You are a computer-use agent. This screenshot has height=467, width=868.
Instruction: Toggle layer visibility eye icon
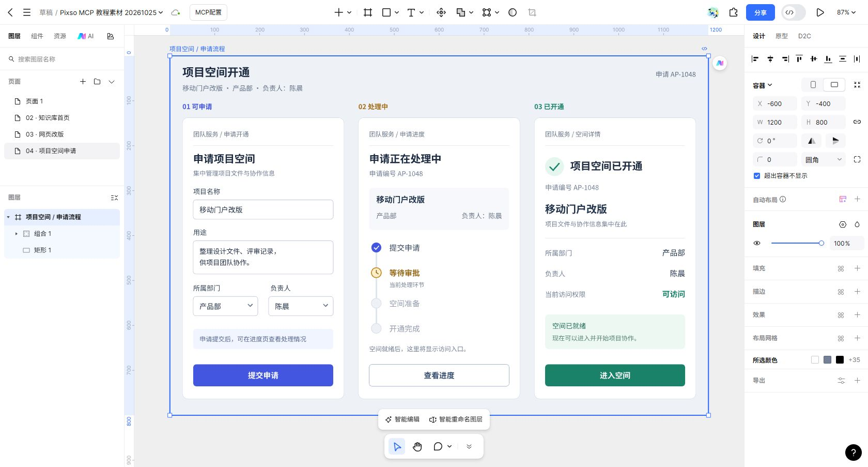tap(757, 243)
